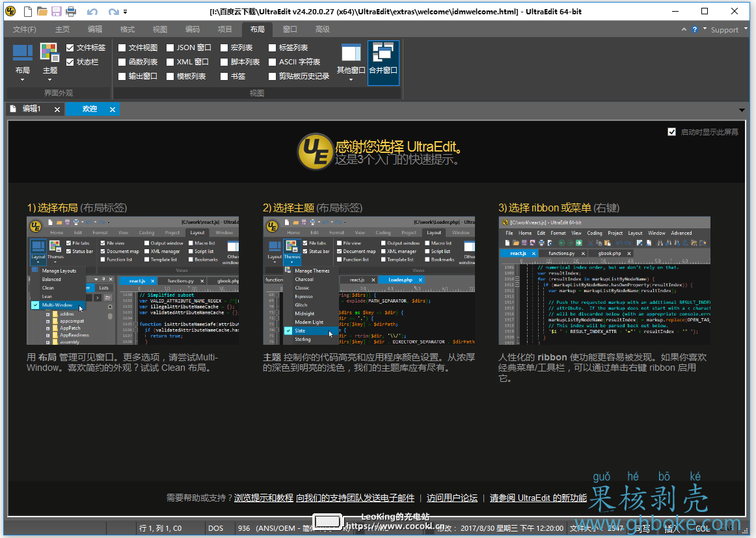Open 向我们的支持团队发送电子邮件 link
This screenshot has height=538, width=756.
click(x=355, y=498)
